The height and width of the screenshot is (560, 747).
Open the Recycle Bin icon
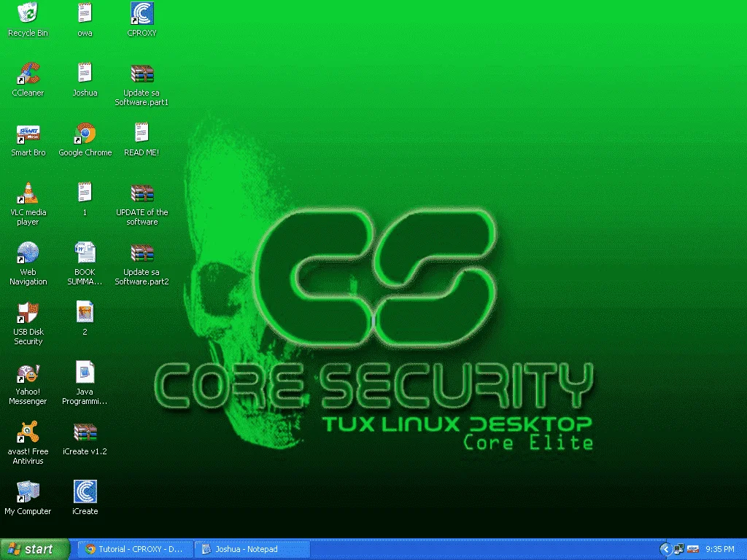pos(28,13)
